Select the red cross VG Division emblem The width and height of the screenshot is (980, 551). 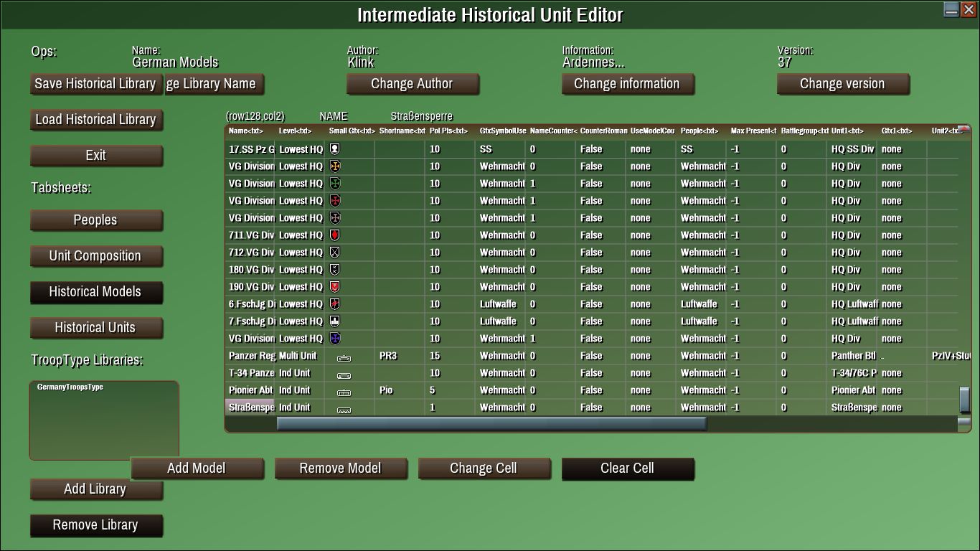(334, 201)
